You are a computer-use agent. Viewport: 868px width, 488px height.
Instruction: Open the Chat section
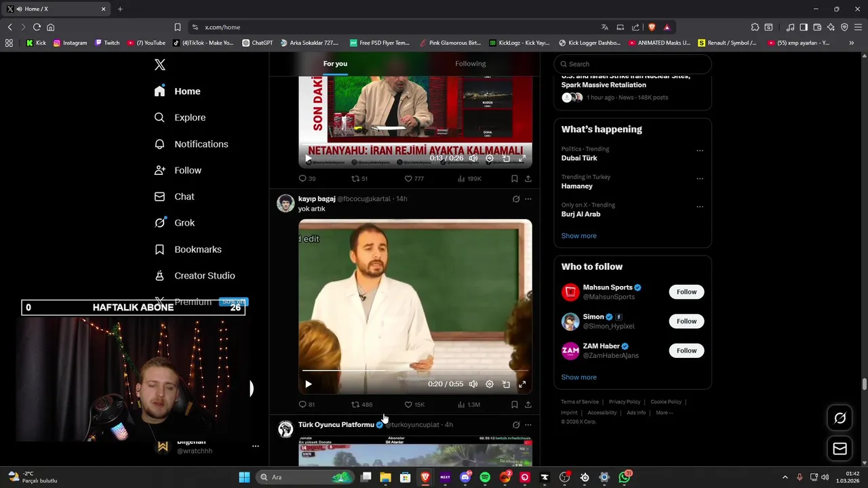click(175, 197)
